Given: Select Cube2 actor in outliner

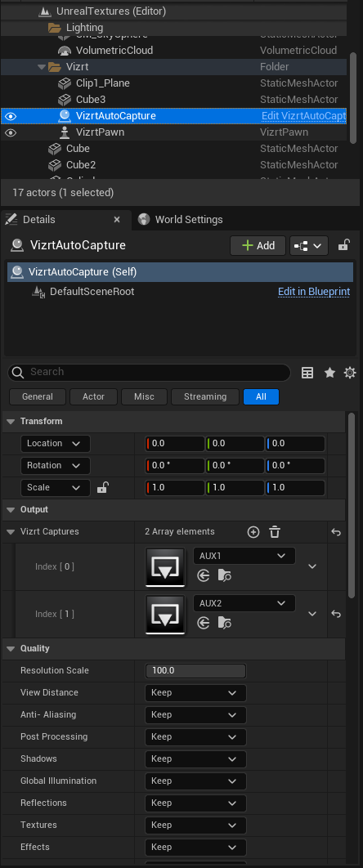Looking at the screenshot, I should pos(81,165).
